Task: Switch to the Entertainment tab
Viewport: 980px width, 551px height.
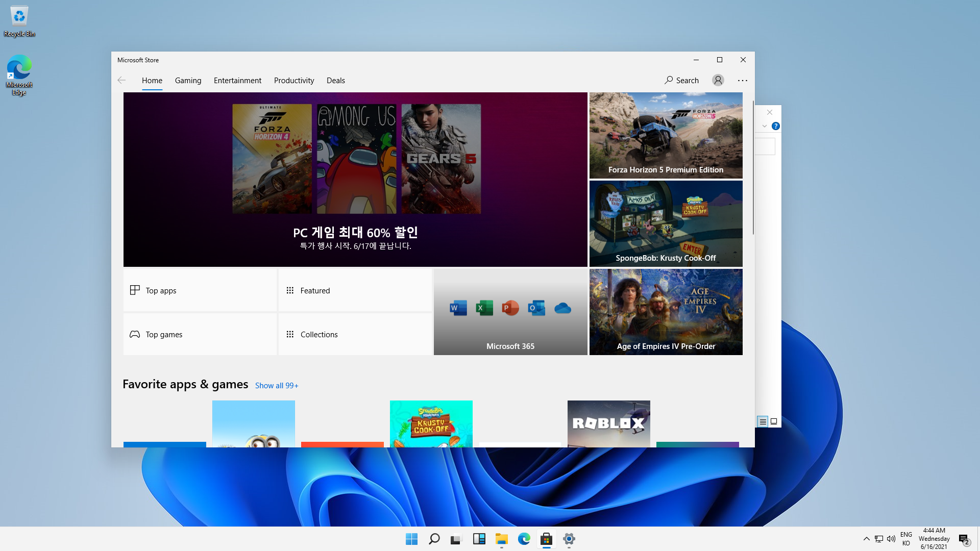Action: [x=237, y=80]
